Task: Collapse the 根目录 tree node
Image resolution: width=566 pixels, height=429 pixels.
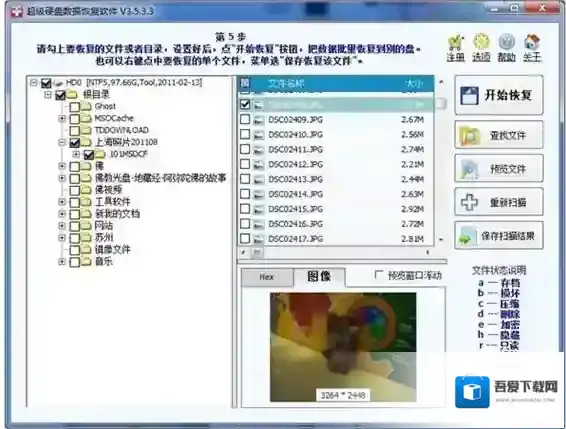Action: (x=48, y=95)
